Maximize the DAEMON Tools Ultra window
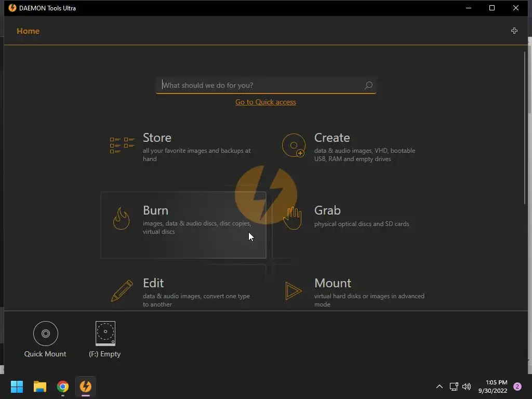 tap(492, 8)
